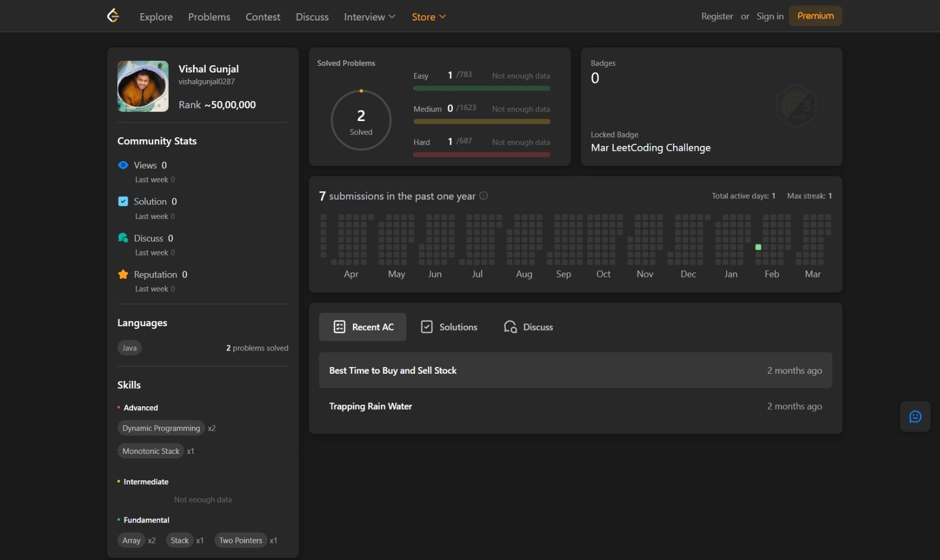Click the green Discuss bubble icon
The image size is (940, 560).
pyautogui.click(x=123, y=238)
